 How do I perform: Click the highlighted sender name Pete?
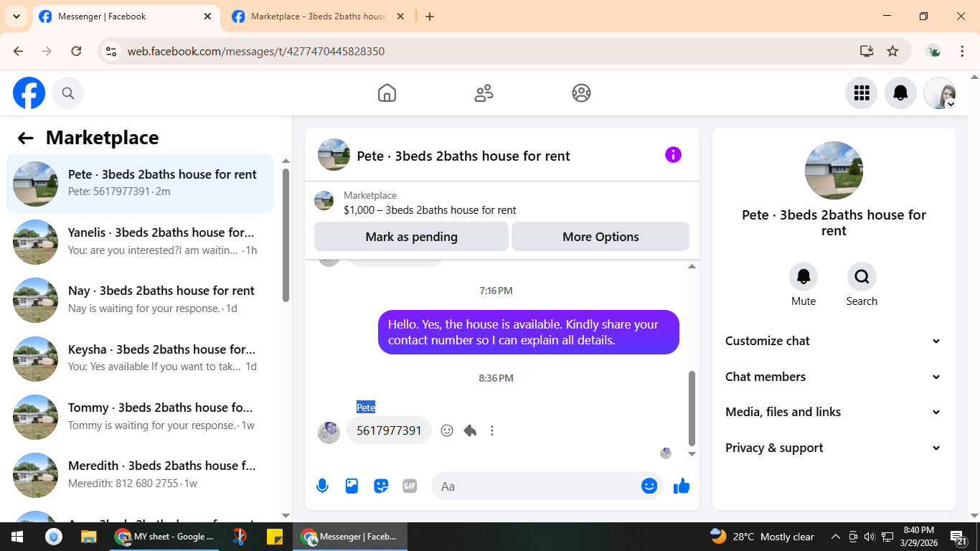[366, 408]
